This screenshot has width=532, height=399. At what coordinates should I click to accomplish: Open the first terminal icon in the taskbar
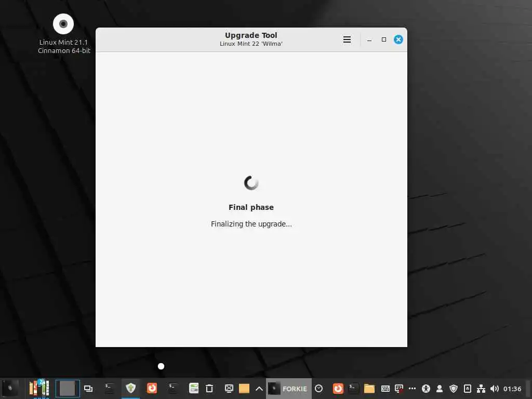click(x=109, y=389)
